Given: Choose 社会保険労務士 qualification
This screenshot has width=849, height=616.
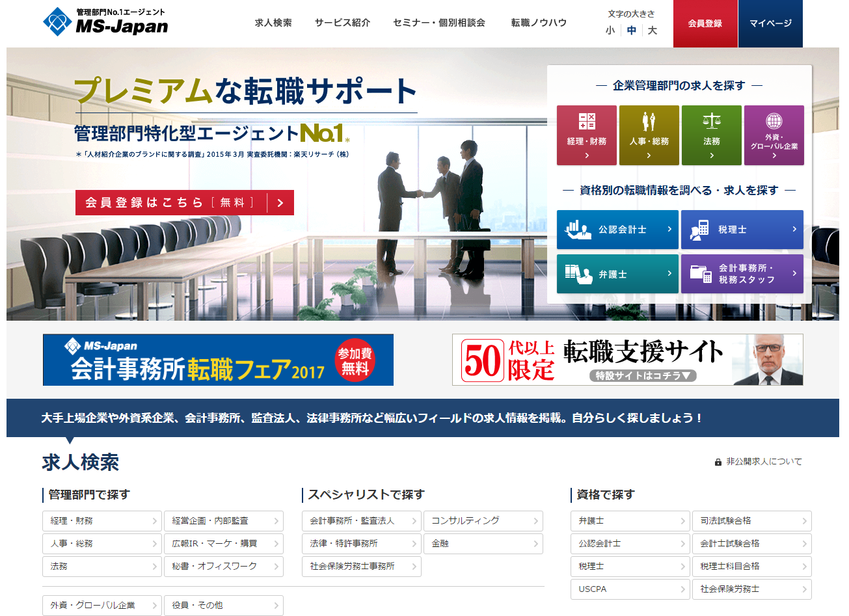Looking at the screenshot, I should [752, 589].
